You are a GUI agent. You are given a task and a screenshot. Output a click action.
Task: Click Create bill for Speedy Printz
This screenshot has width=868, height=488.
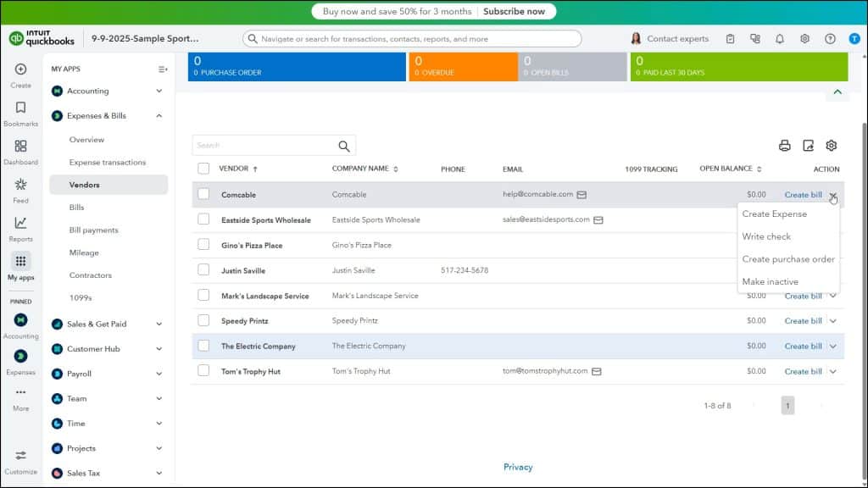pyautogui.click(x=803, y=321)
